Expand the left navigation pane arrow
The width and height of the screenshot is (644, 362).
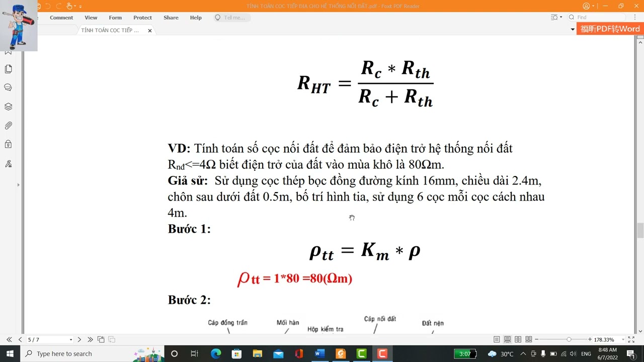(x=18, y=185)
